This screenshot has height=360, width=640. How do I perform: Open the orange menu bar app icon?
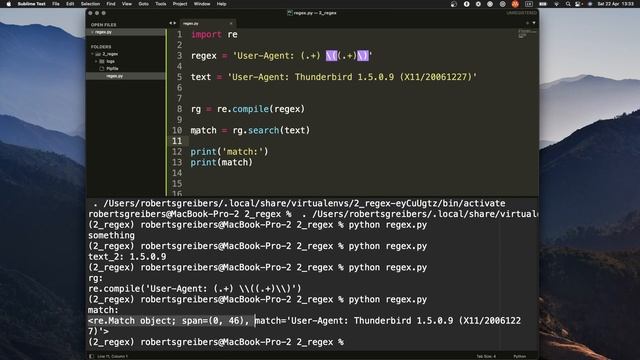click(x=515, y=4)
